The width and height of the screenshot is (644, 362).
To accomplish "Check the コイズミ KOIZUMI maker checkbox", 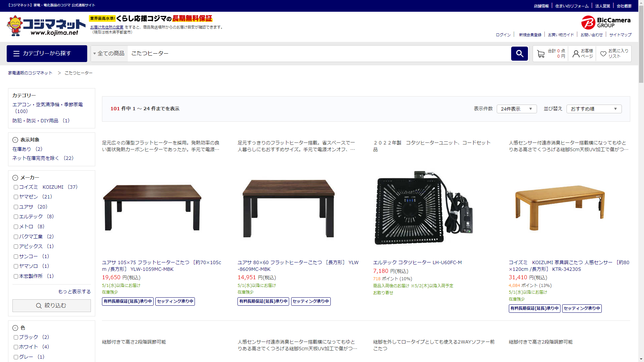I will tap(16, 187).
